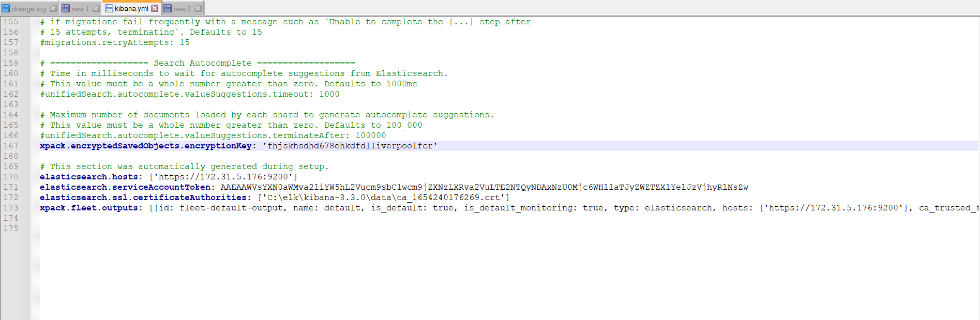
Task: Click line number 175 in the margin
Action: pyautogui.click(x=11, y=228)
